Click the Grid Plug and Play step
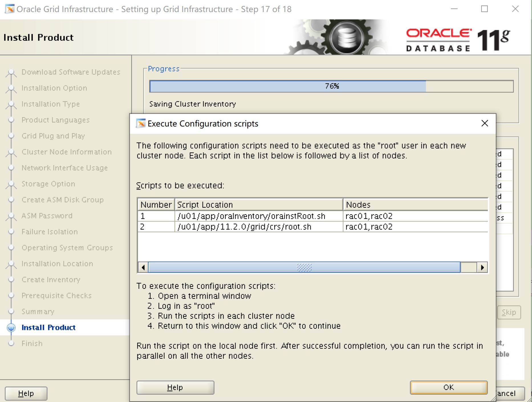The width and height of the screenshot is (532, 402). (x=53, y=136)
